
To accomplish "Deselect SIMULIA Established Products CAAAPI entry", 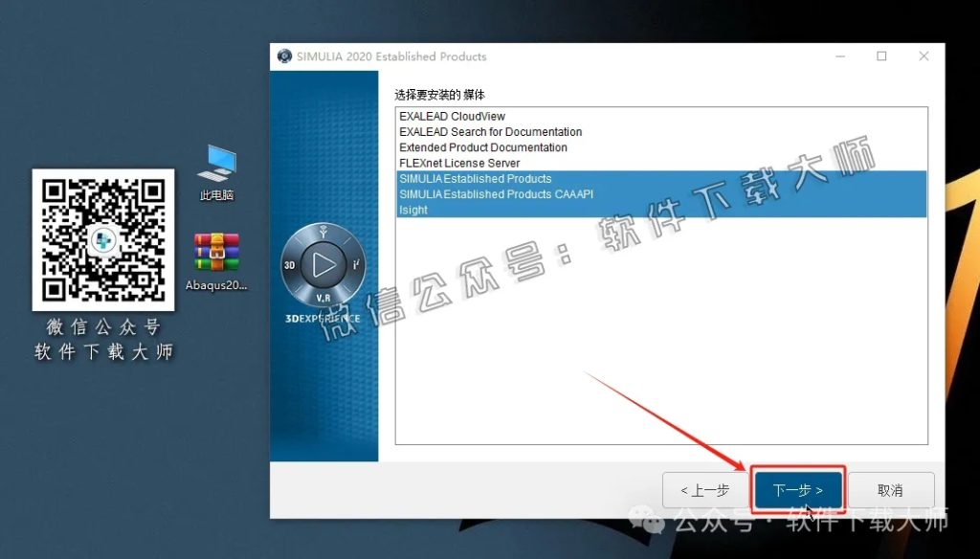I will (496, 194).
